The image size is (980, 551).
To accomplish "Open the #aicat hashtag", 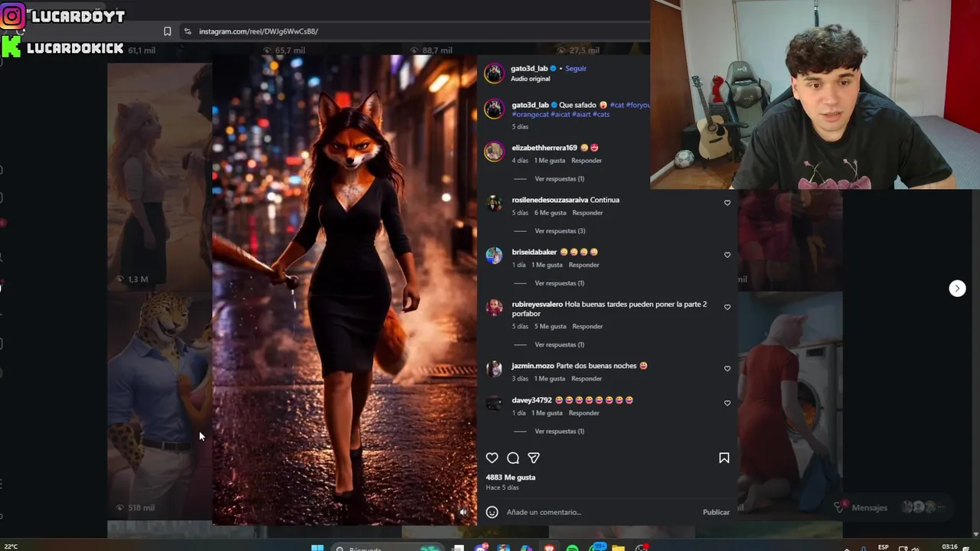I will pos(560,114).
